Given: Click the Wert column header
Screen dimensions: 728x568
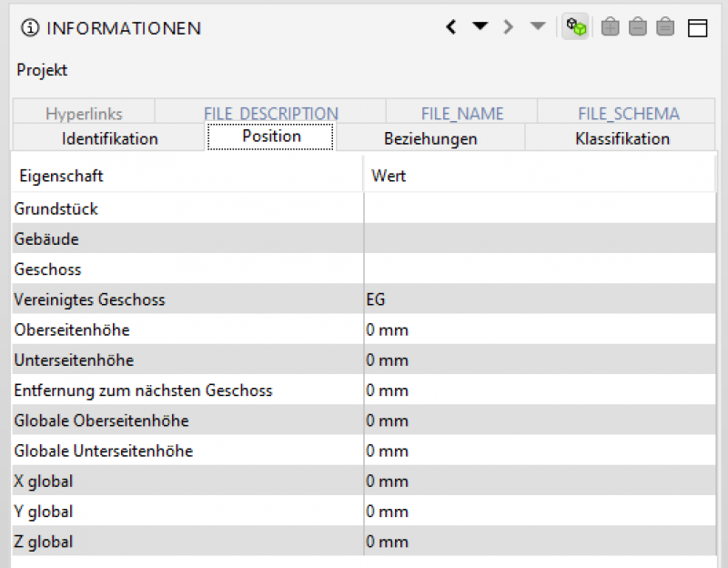Looking at the screenshot, I should 389,176.
